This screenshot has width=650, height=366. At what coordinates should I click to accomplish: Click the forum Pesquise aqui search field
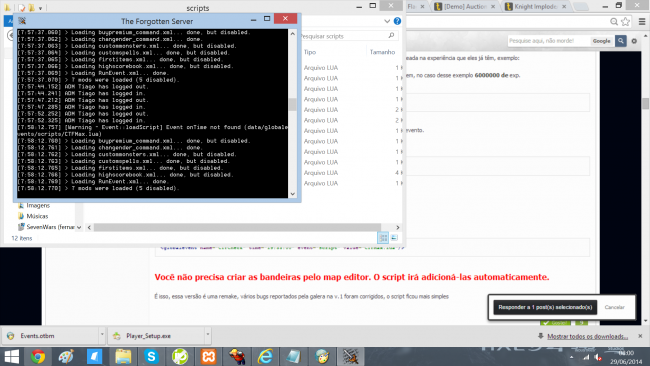tap(548, 41)
